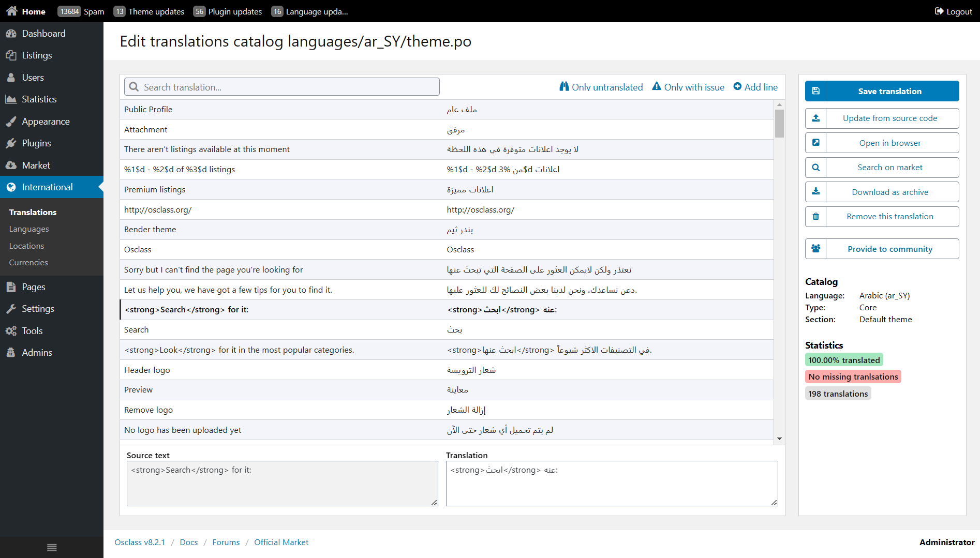The image size is (980, 558).
Task: Select the Translations submenu item
Action: click(x=33, y=213)
